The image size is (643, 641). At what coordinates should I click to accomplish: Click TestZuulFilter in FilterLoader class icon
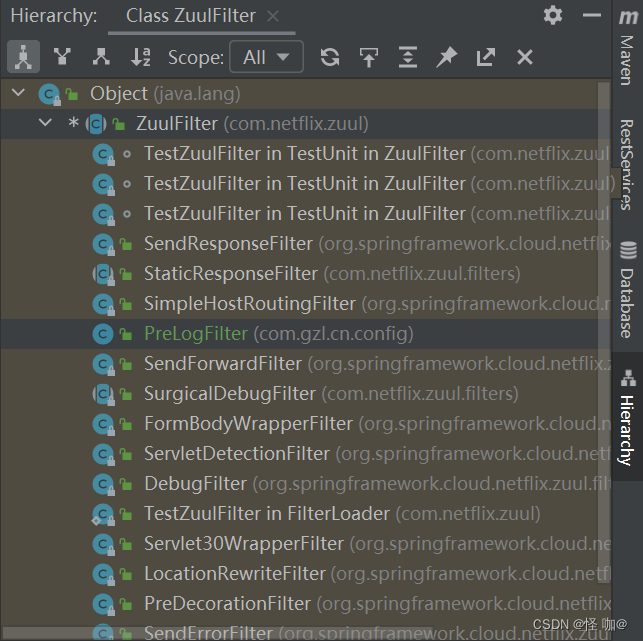(103, 514)
